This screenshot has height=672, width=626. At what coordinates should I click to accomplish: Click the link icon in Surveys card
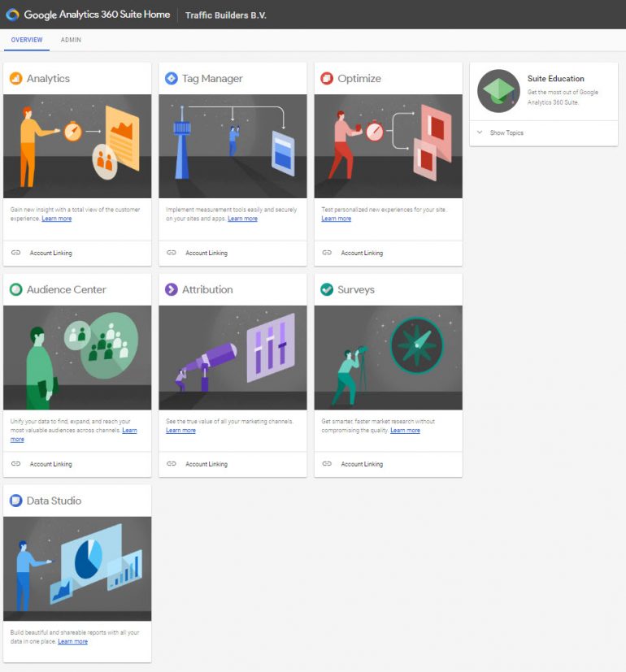pyautogui.click(x=327, y=464)
